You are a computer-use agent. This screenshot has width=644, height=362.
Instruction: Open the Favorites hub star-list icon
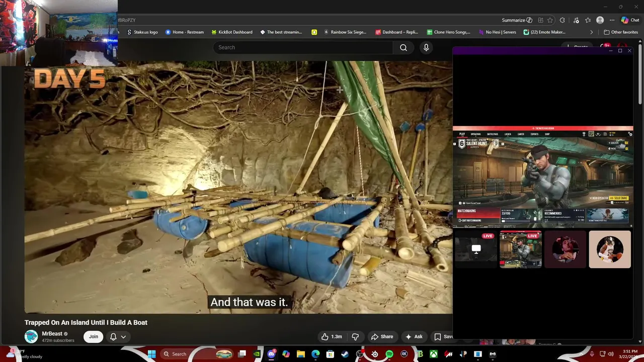coord(588,20)
